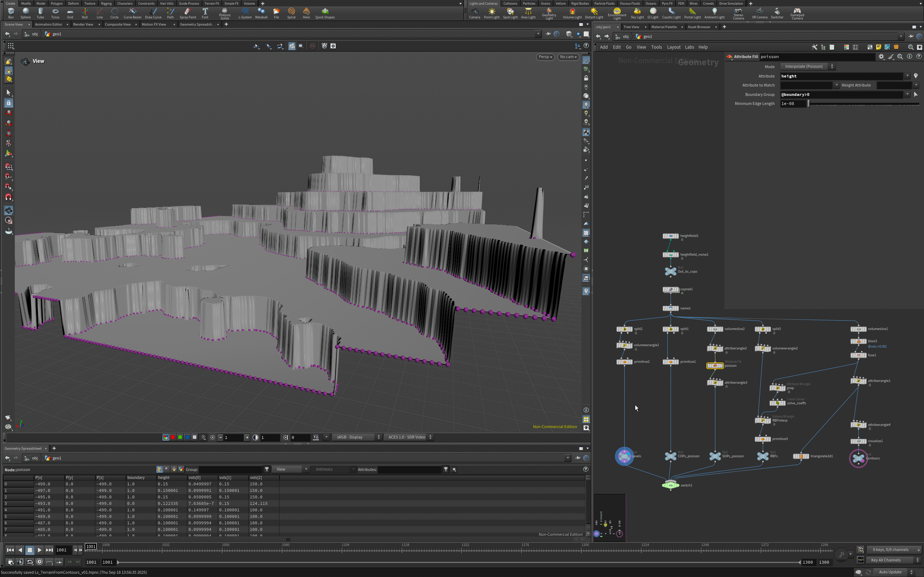
Task: Switch to the Render View tab
Action: pos(83,25)
